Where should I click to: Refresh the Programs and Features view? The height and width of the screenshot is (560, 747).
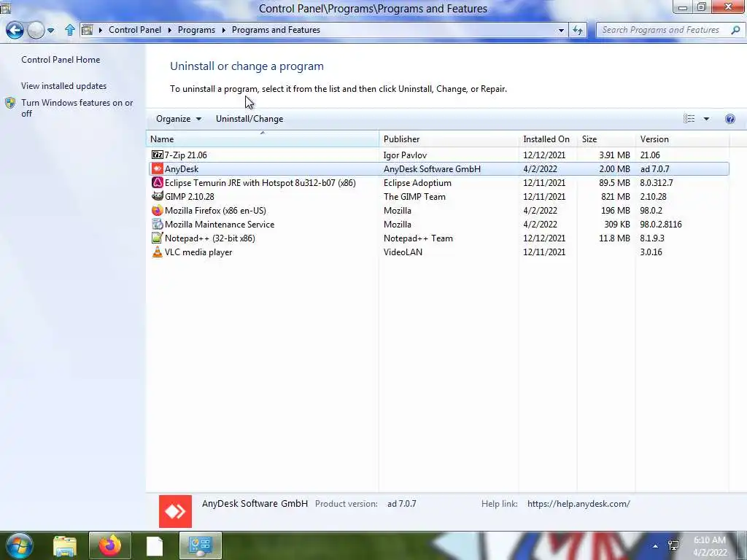click(x=578, y=30)
